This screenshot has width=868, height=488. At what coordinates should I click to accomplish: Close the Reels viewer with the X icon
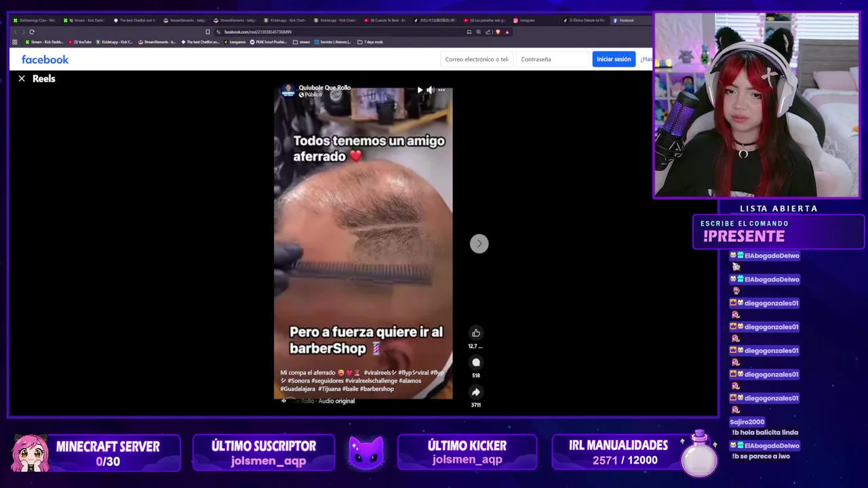[22, 79]
